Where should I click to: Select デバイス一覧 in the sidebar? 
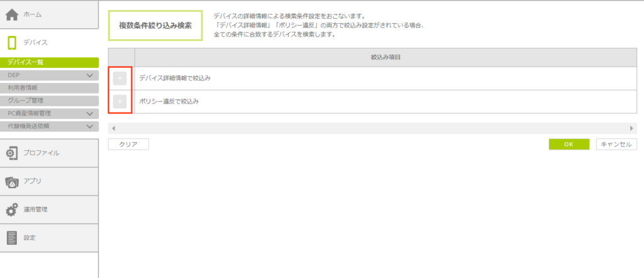[x=49, y=62]
